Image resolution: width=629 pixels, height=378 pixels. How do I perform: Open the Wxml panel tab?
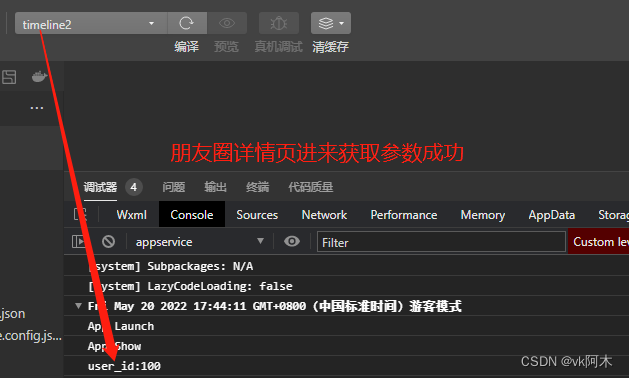pos(132,215)
